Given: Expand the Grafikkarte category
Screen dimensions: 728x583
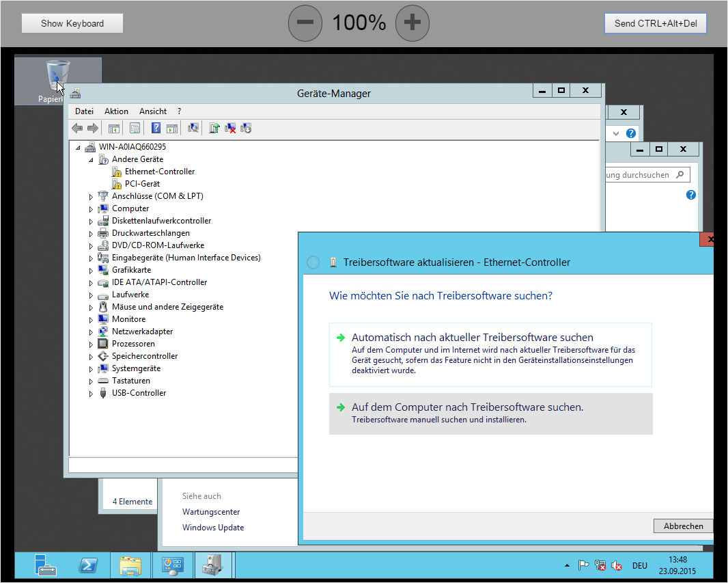Looking at the screenshot, I should [91, 271].
